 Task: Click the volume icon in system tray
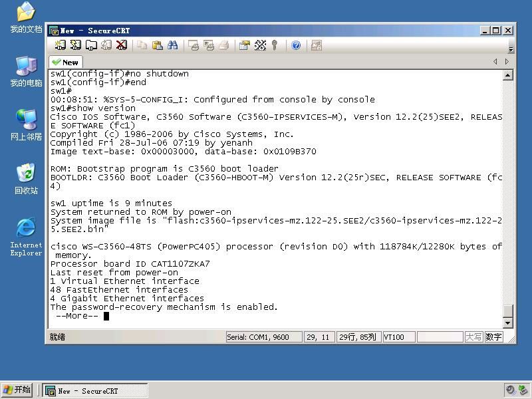click(510, 390)
